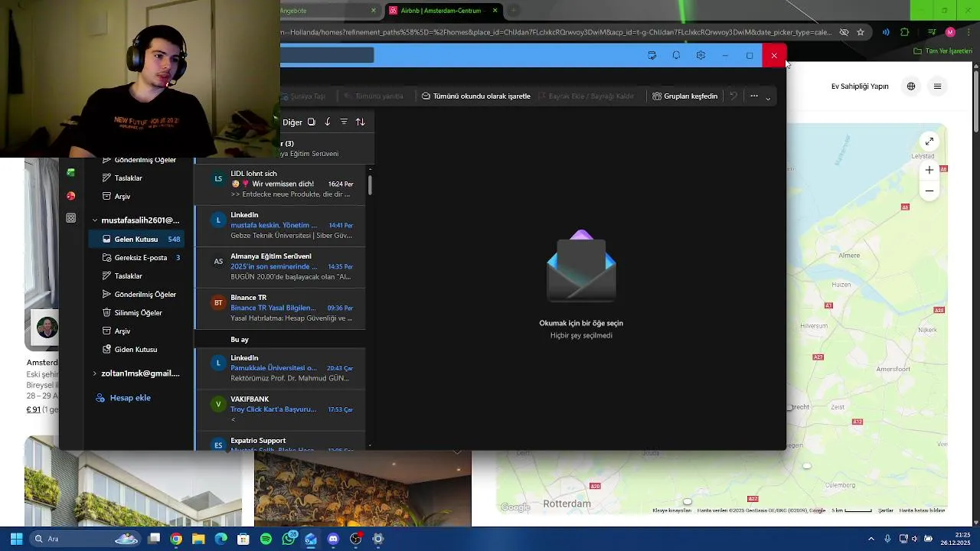Screen dimensions: 980x551
Task: Open Windows Start menu
Action: pyautogui.click(x=16, y=539)
